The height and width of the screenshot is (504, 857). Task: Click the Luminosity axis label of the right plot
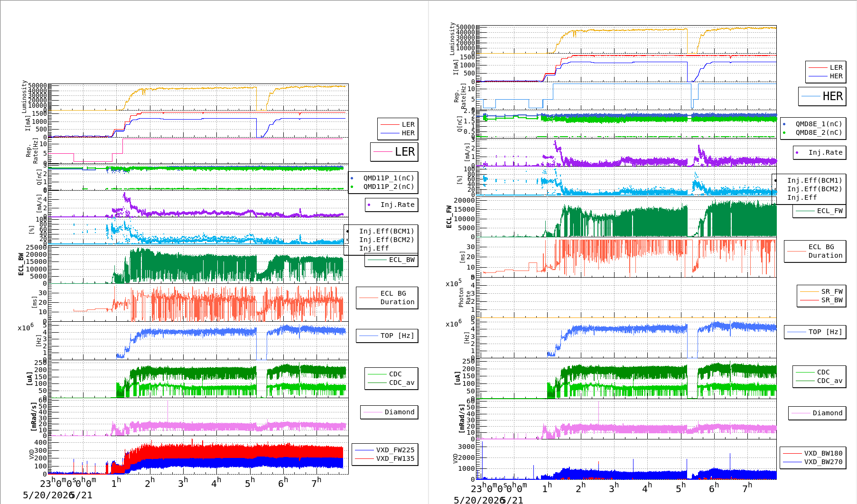tap(453, 38)
